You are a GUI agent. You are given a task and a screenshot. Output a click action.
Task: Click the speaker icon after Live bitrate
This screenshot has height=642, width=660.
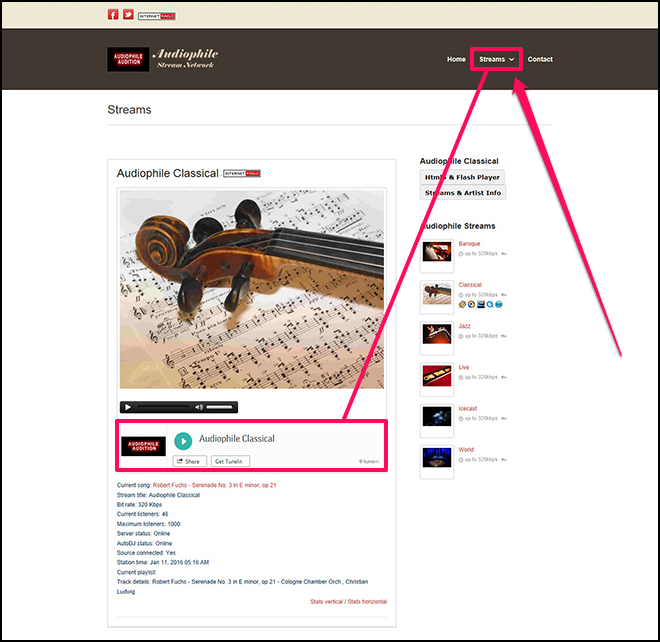point(503,378)
